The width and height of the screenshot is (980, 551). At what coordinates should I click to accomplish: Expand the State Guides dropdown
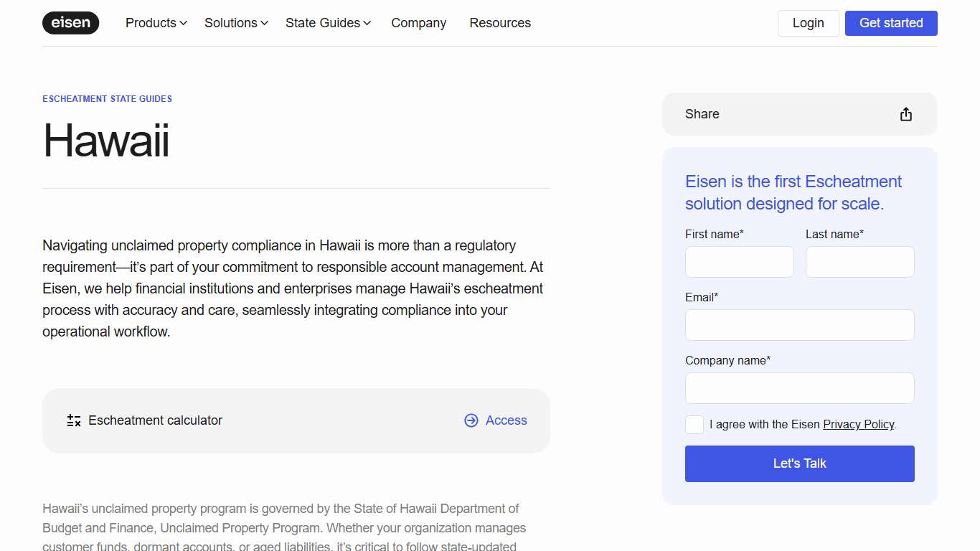pyautogui.click(x=328, y=23)
